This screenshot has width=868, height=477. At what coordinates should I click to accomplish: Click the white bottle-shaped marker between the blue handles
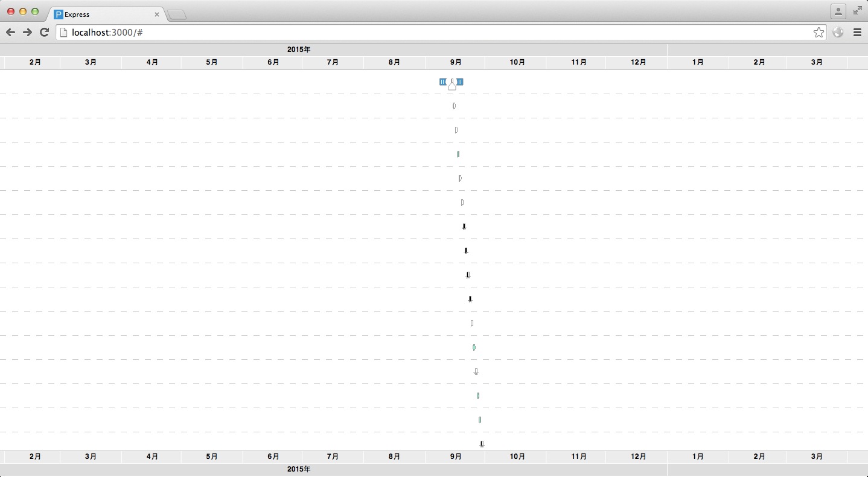pos(452,85)
